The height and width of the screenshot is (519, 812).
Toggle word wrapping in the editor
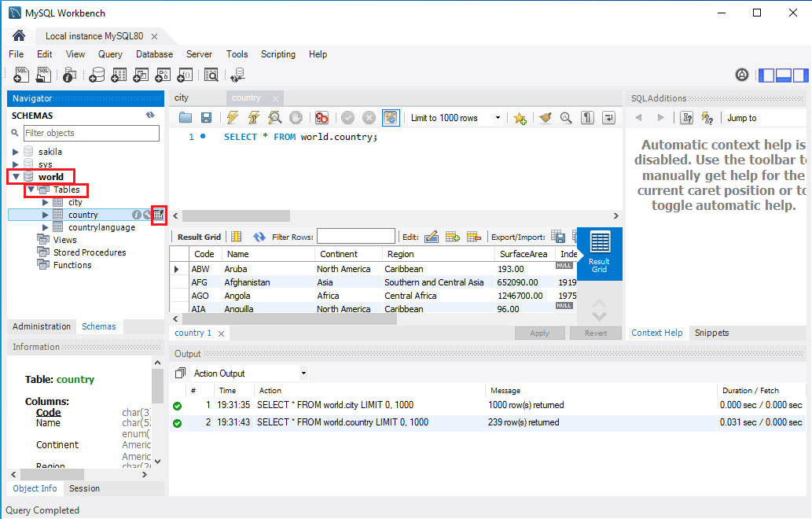[x=608, y=118]
